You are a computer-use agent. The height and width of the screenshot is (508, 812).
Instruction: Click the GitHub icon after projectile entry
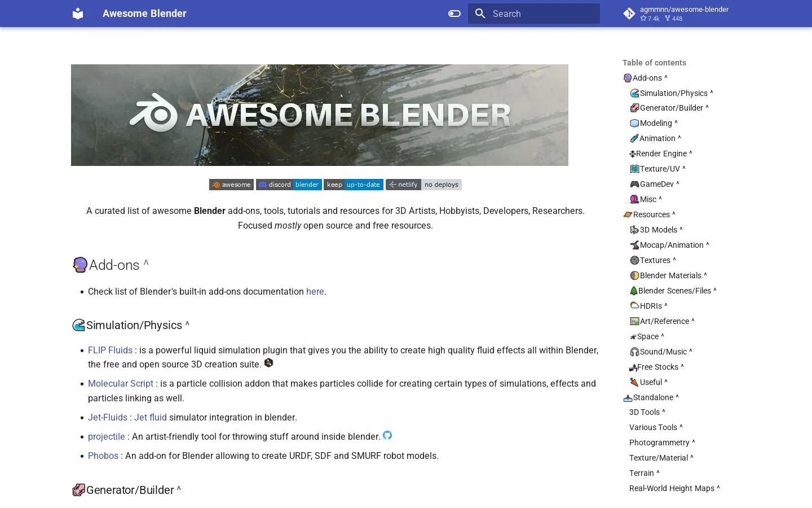click(387, 435)
